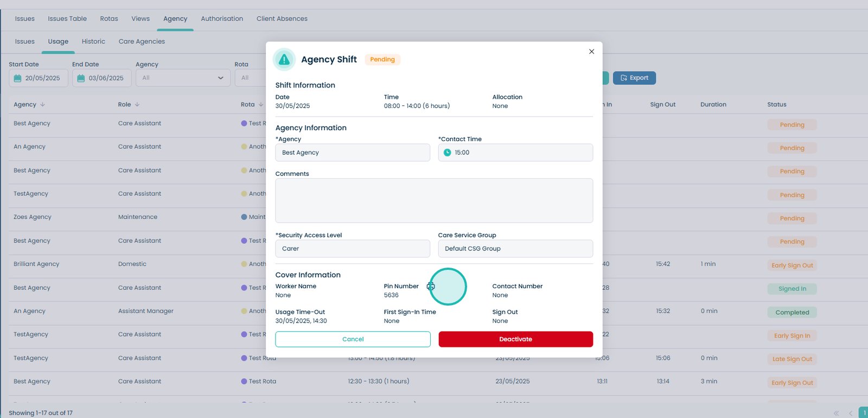Close the Agency Shift dialog
Image resolution: width=868 pixels, height=418 pixels.
point(591,52)
